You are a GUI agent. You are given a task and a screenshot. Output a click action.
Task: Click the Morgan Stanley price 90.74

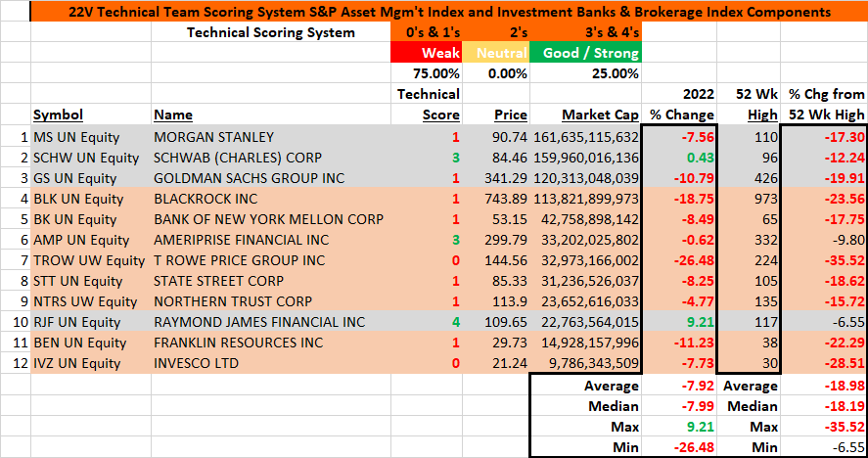pyautogui.click(x=496, y=136)
